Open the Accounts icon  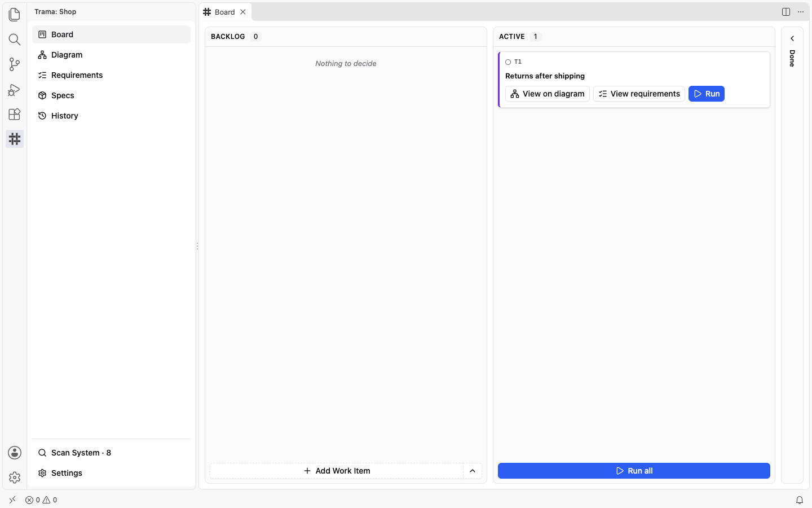tap(15, 453)
